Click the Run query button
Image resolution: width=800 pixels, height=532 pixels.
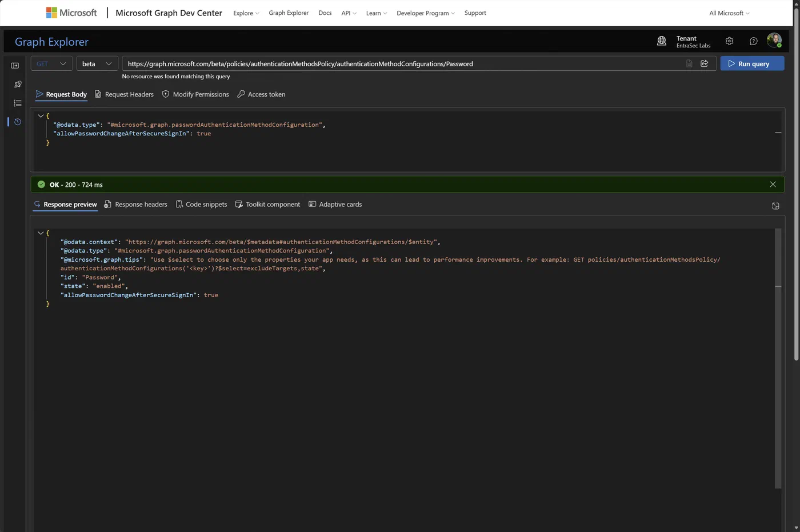(x=752, y=63)
